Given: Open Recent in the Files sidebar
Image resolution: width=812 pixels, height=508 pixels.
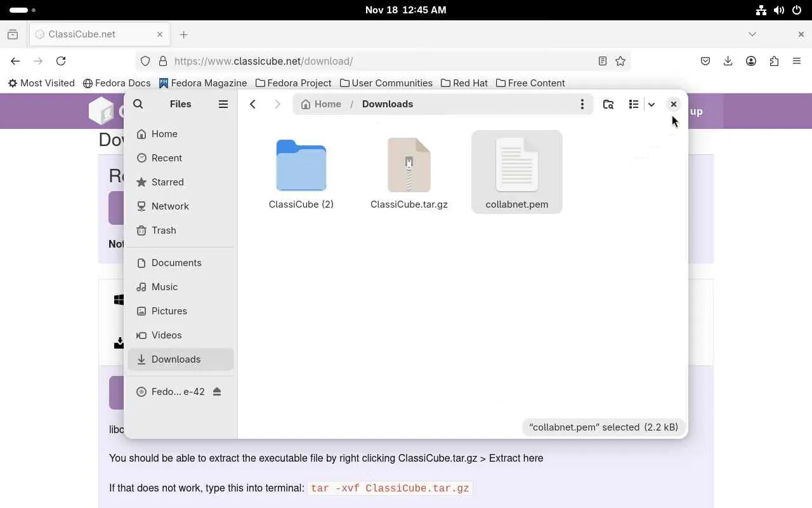Looking at the screenshot, I should [x=181, y=158].
